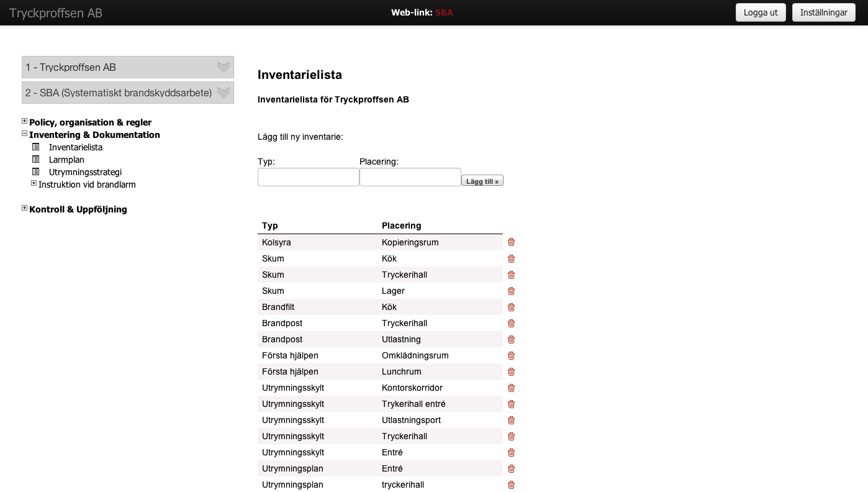Open Utrymningsstrategi in the sidebar

click(85, 172)
